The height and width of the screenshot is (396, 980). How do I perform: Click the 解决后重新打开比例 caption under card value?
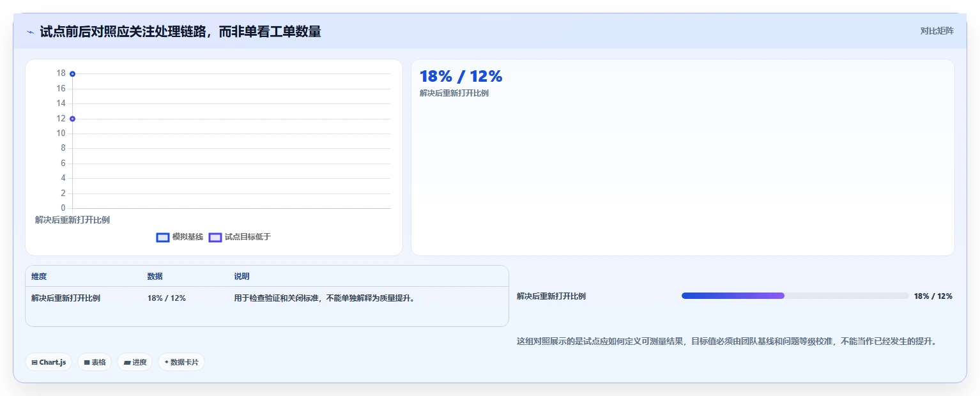point(454,93)
